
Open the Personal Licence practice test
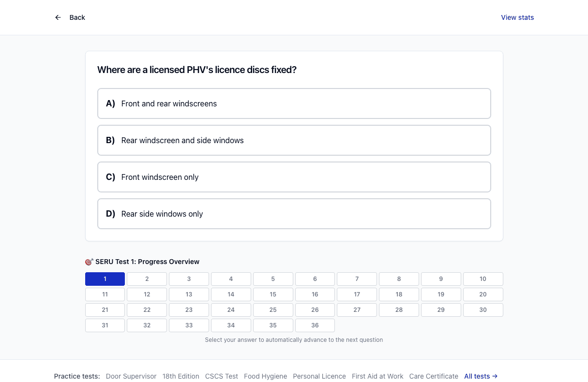tap(319, 376)
